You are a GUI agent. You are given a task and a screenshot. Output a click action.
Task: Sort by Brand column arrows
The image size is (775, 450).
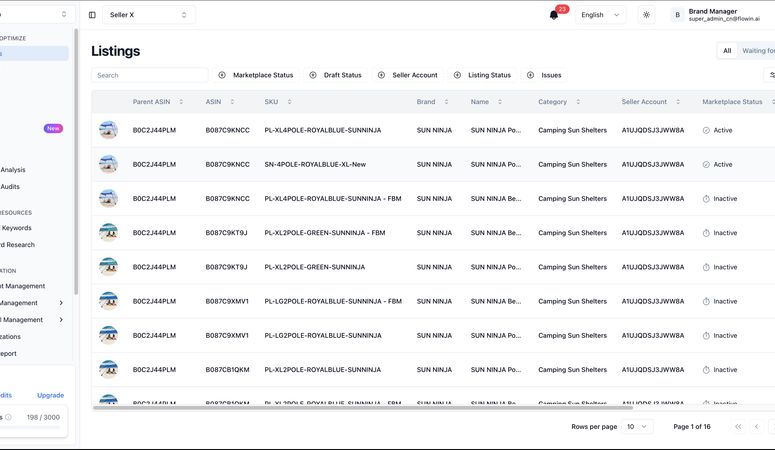tap(446, 102)
